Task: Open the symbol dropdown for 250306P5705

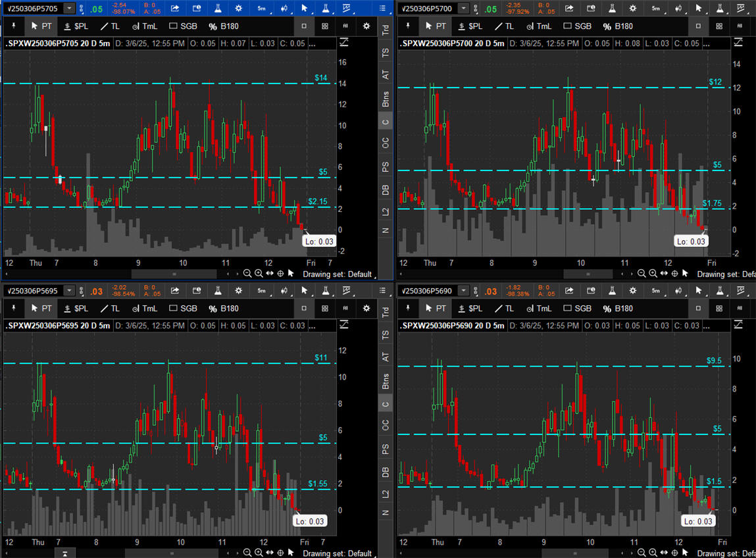Action: [69, 9]
